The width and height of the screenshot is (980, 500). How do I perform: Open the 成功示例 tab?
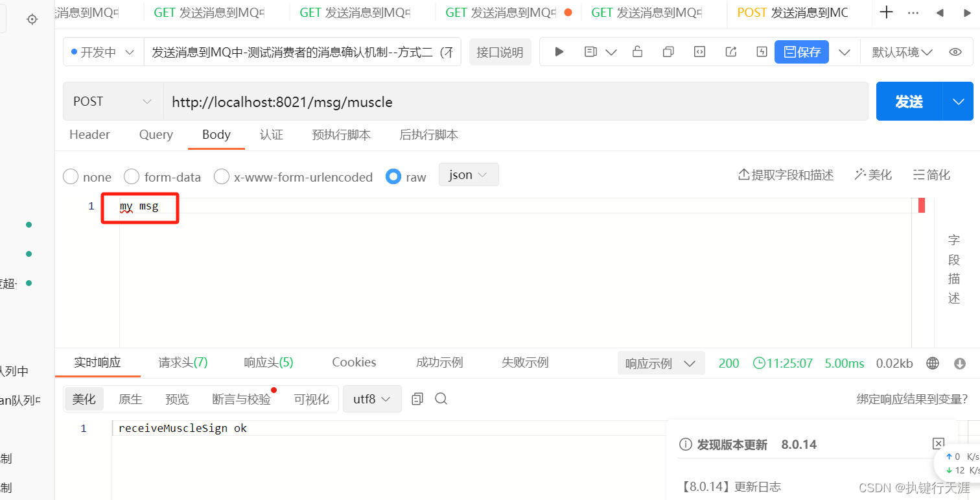pyautogui.click(x=439, y=363)
